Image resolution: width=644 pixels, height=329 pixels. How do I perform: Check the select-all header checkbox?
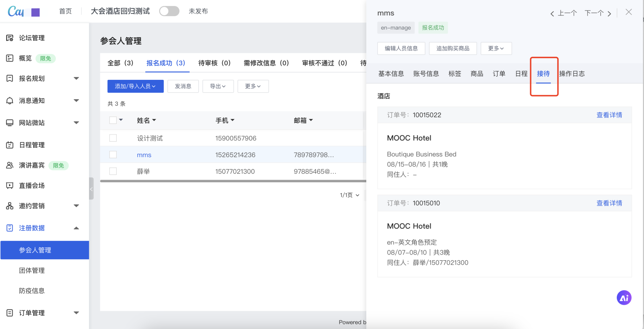pos(113,120)
